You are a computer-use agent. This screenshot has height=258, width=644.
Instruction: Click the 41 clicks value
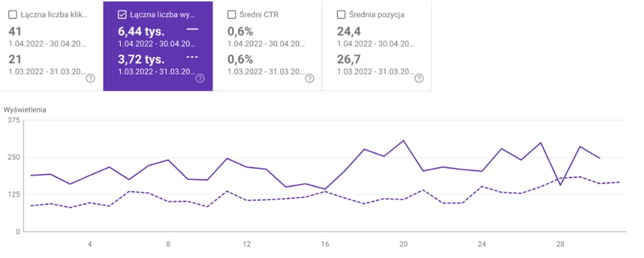(15, 31)
